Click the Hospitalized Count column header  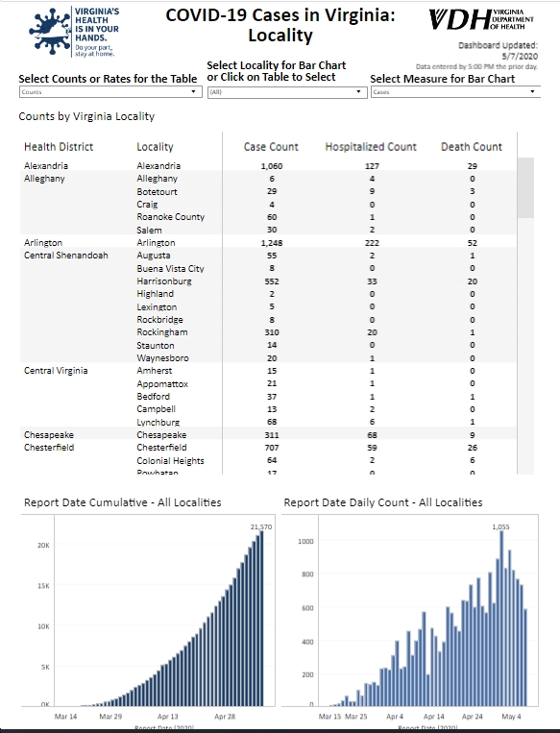coord(371,147)
